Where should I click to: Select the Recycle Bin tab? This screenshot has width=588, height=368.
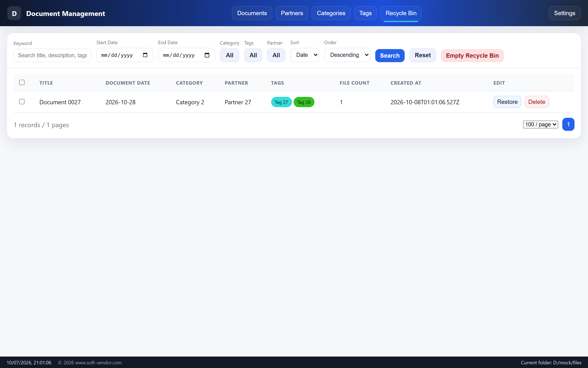[401, 13]
